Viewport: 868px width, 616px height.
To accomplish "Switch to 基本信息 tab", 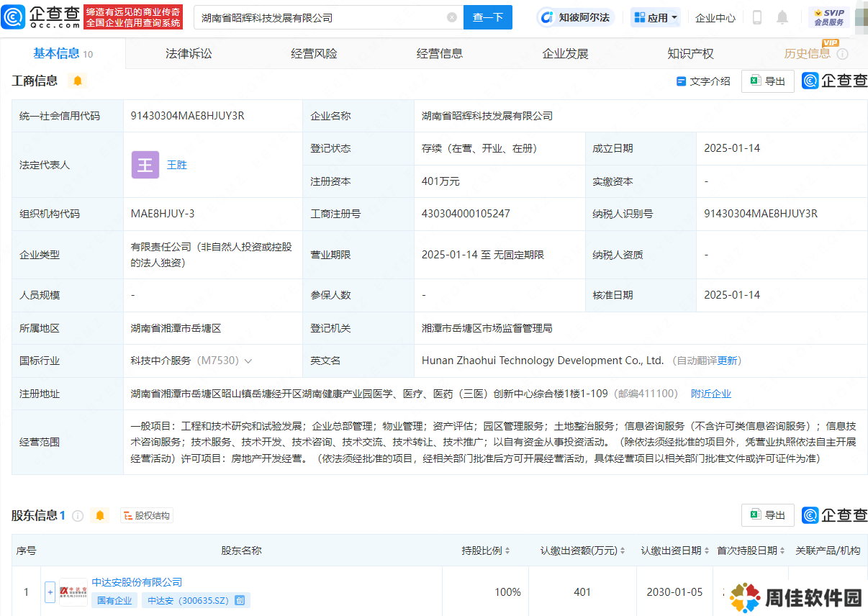I will click(x=63, y=53).
